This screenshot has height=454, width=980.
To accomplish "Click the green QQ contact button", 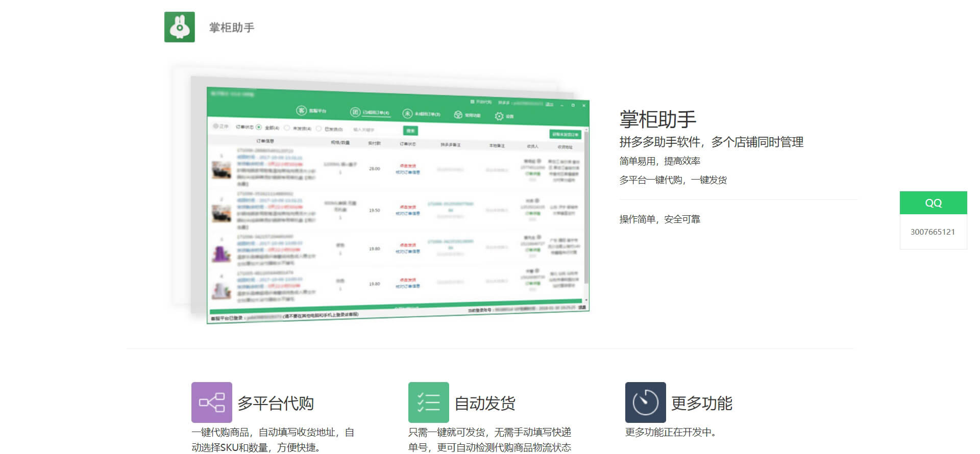I will [933, 203].
